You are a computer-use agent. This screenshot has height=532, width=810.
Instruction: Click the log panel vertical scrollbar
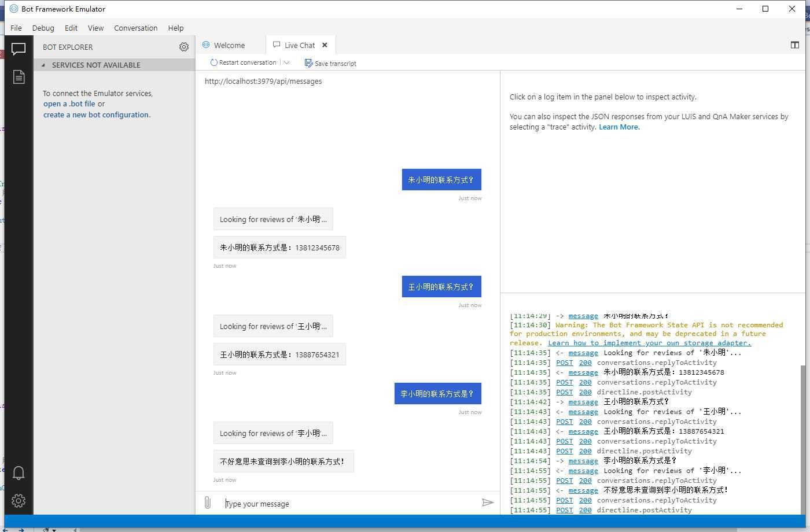click(802, 439)
